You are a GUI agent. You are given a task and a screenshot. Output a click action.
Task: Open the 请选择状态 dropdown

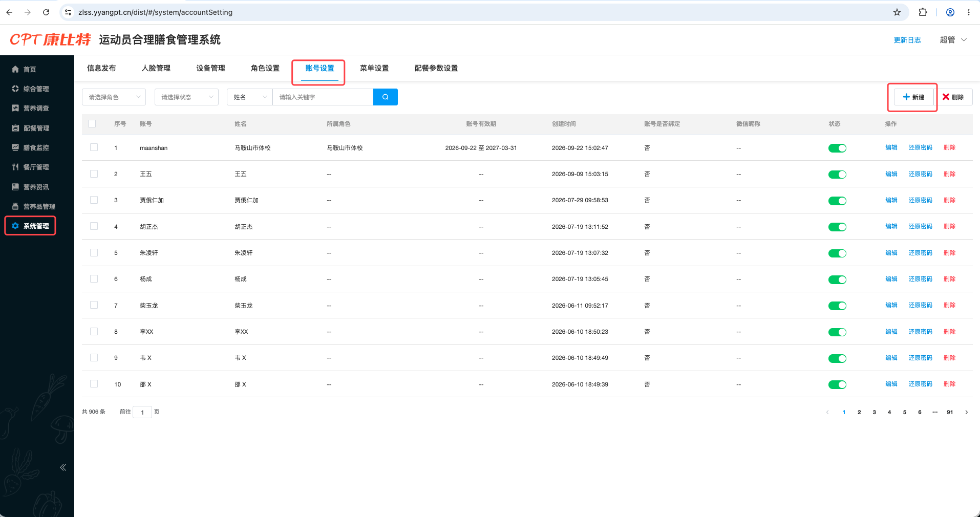(186, 97)
